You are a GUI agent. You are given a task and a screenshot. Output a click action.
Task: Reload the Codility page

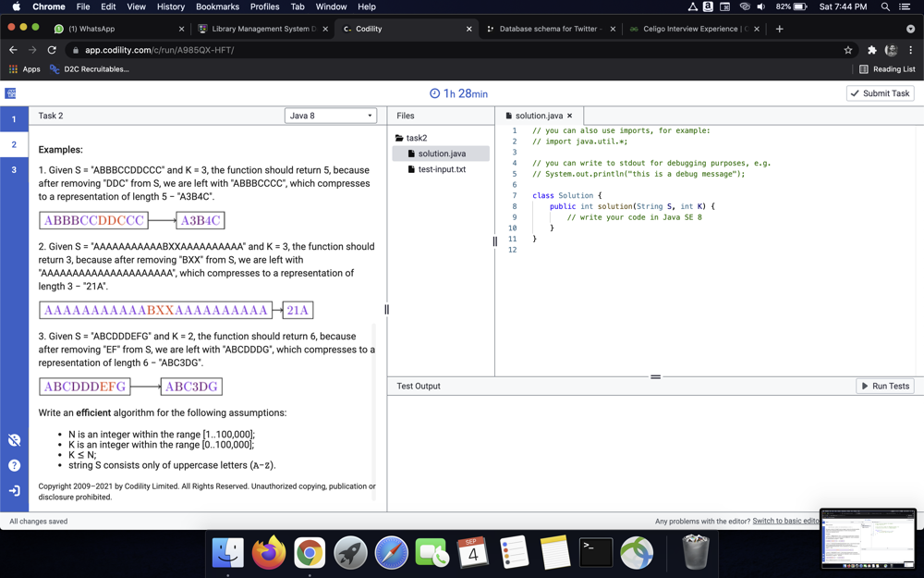point(52,50)
